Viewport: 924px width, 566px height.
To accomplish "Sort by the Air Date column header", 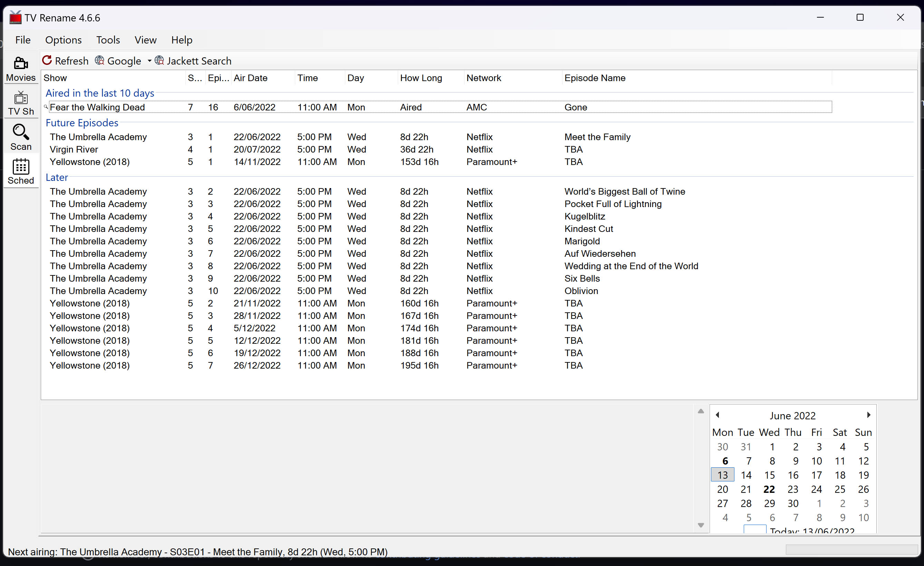I will click(250, 78).
